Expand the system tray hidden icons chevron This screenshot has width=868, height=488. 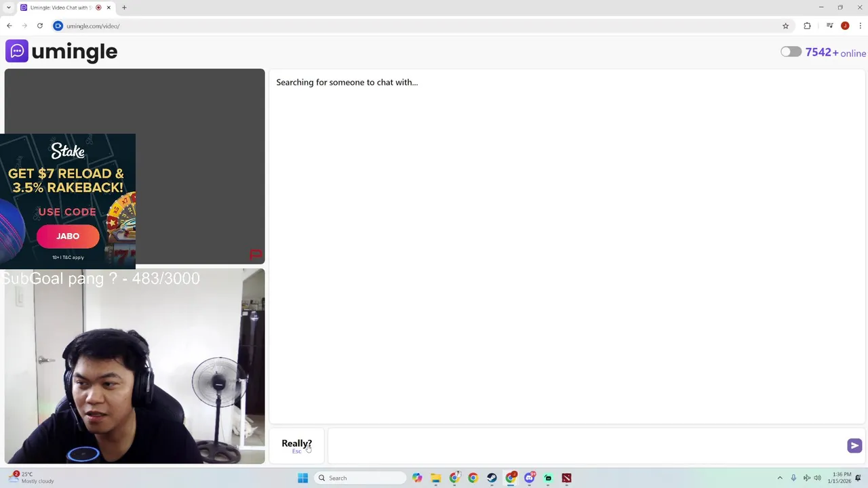pyautogui.click(x=780, y=478)
